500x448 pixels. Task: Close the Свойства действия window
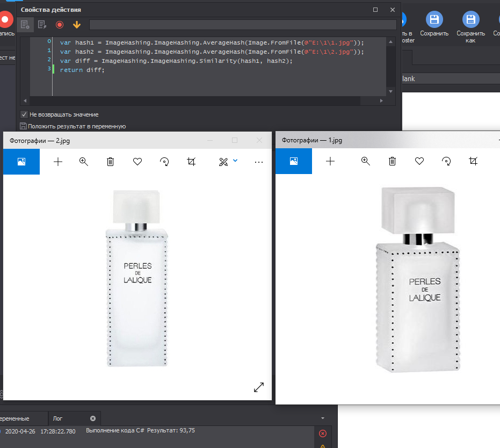393,10
